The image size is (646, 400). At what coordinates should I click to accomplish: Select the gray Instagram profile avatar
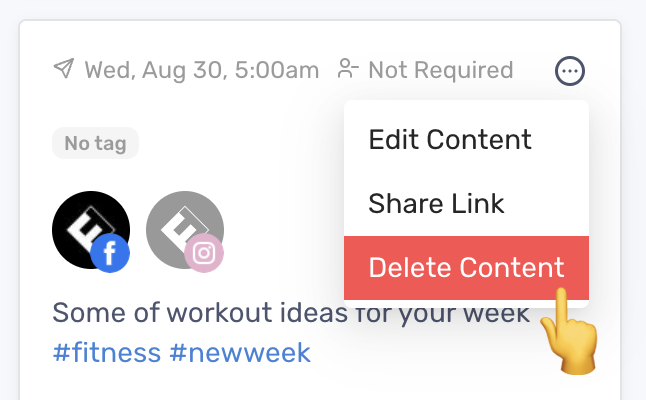click(185, 230)
